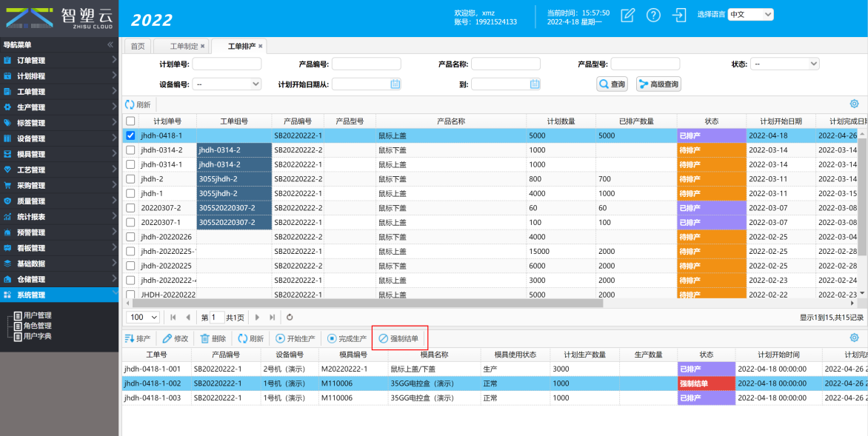Click the 开始生产 toolbar button
Image resolution: width=868 pixels, height=436 pixels.
[296, 338]
